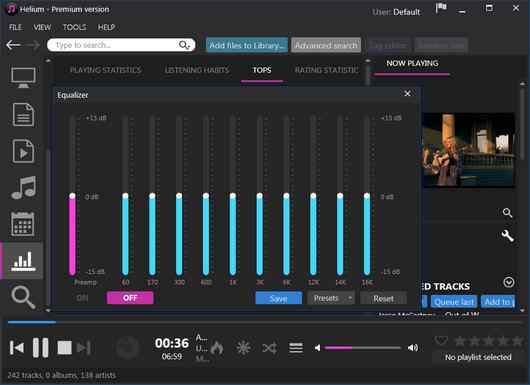
Task: Open the TOOLS menu
Action: (x=74, y=27)
